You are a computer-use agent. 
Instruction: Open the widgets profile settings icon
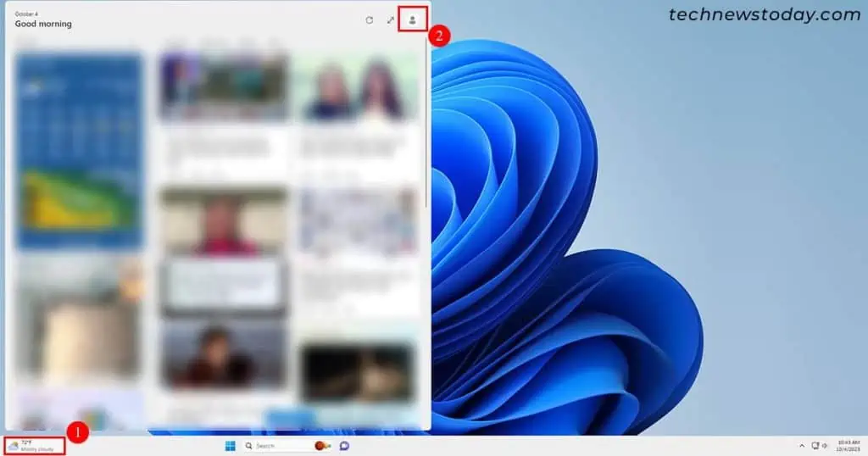[413, 20]
